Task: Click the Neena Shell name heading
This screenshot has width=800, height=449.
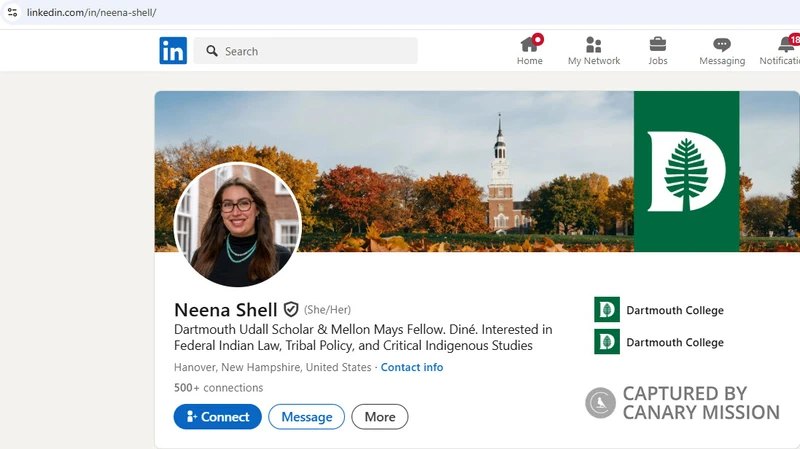Action: [226, 310]
